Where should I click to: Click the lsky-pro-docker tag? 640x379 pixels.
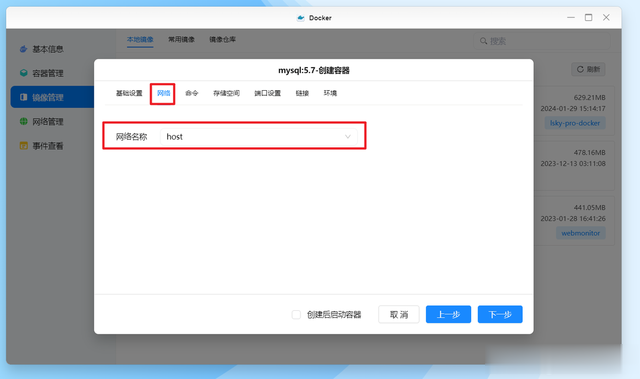click(575, 123)
